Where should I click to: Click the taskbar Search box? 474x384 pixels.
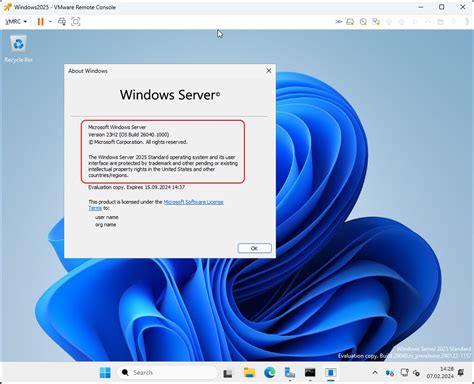point(167,373)
